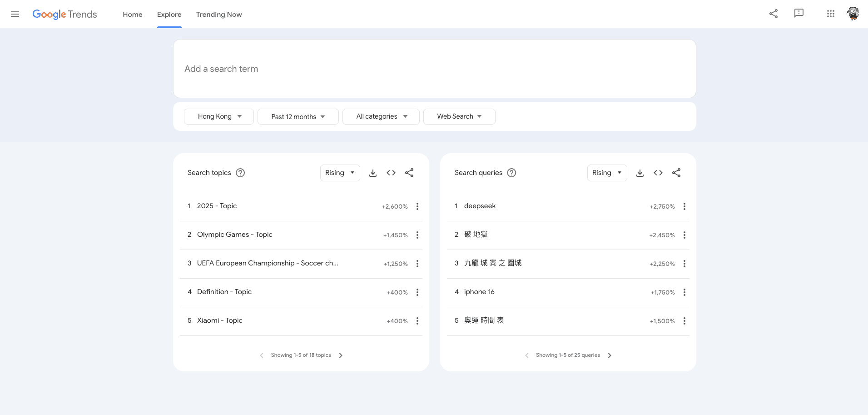Open the 2025 - Topic row
The width and height of the screenshot is (868, 415).
[301, 206]
